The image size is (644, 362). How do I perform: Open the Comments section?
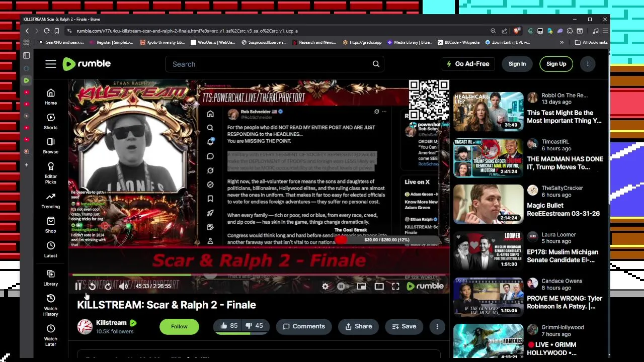[x=303, y=326]
